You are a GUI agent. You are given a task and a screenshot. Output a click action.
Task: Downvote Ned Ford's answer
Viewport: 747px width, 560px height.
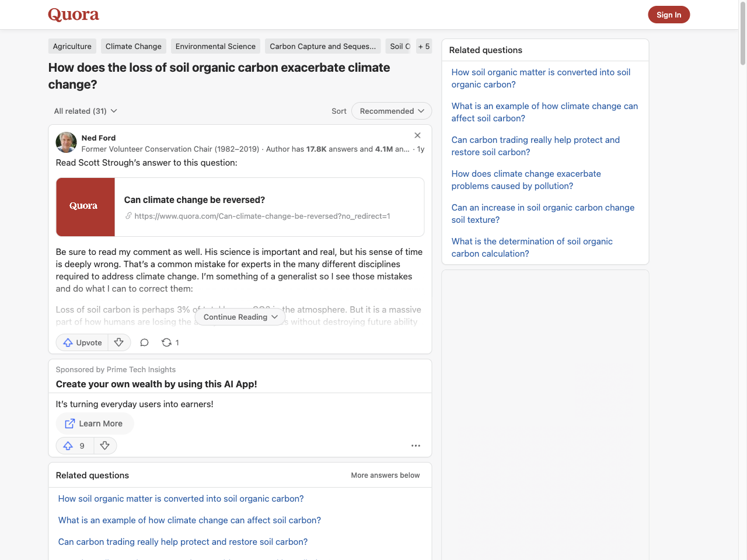pyautogui.click(x=119, y=342)
